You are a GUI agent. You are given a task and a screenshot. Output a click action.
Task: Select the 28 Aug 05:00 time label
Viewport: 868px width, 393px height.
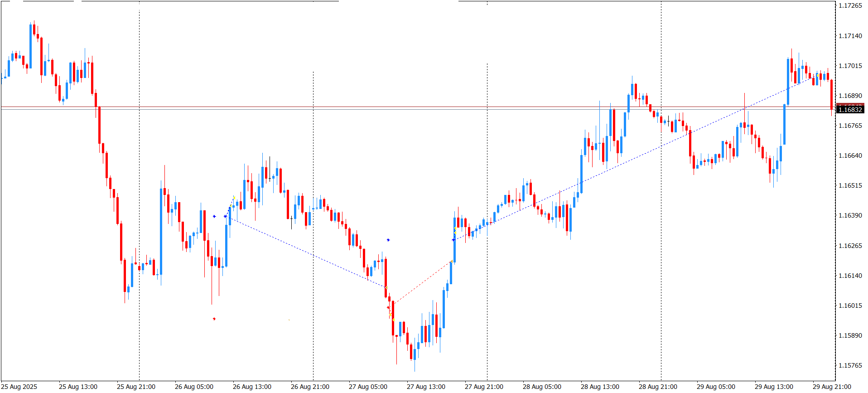point(542,387)
